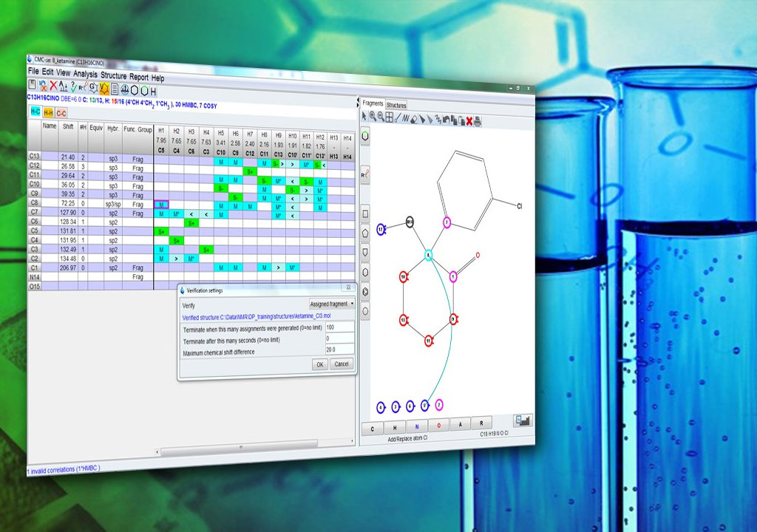
Task: Click the red X delete icon in main toolbar
Action: [x=55, y=88]
